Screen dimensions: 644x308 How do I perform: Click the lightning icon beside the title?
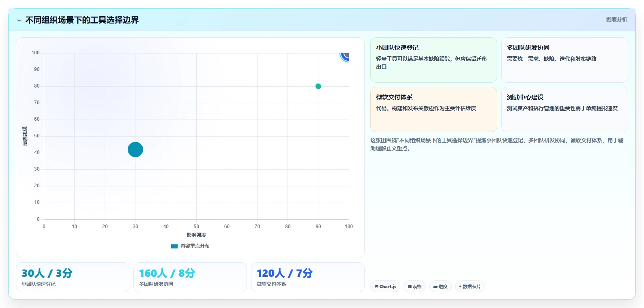pyautogui.click(x=19, y=20)
